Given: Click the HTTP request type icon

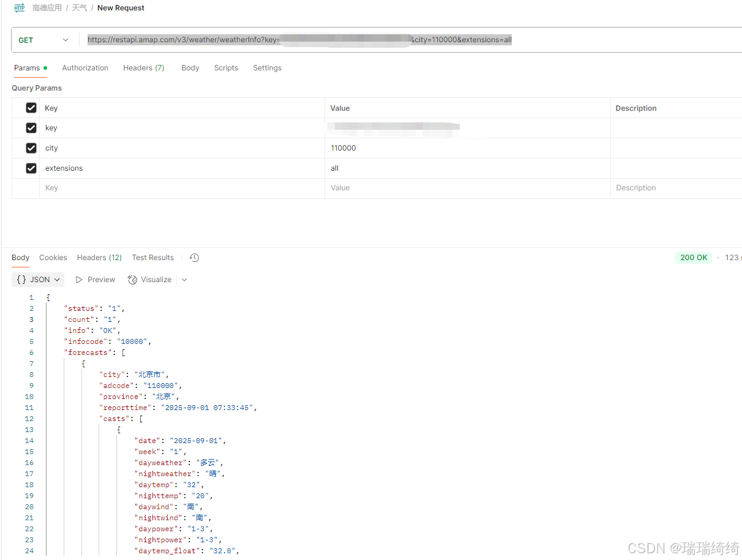Looking at the screenshot, I should point(20,8).
